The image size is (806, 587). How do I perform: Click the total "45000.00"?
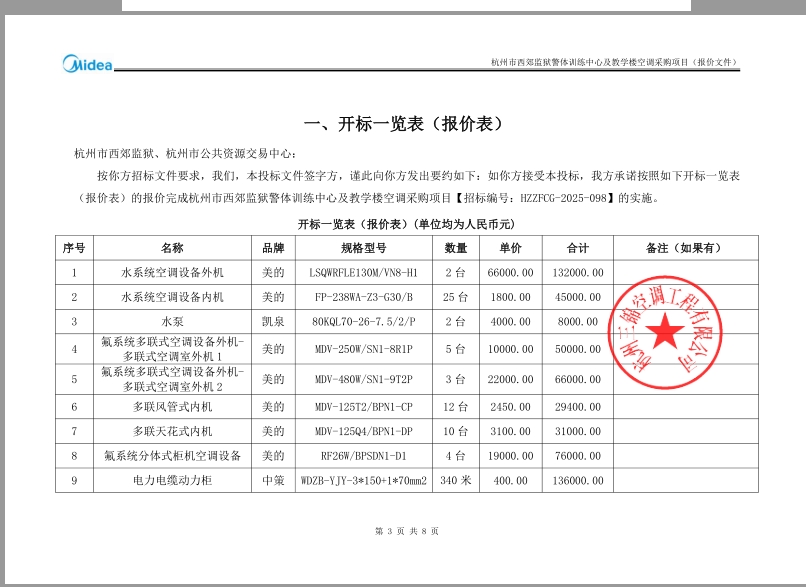pos(578,297)
